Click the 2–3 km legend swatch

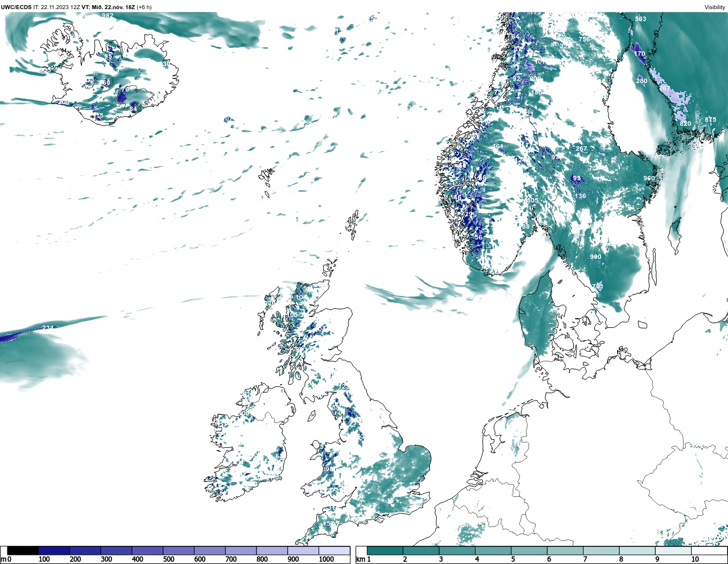tap(421, 551)
